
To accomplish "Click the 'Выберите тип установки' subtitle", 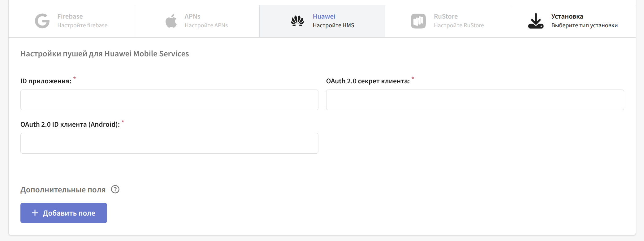I will 584,25.
